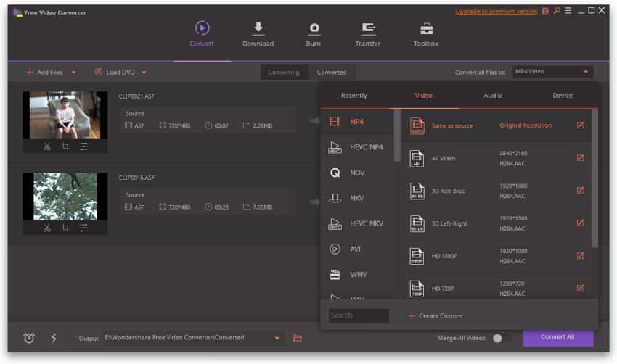
Task: Open the schedule alarm clock icon
Action: tap(29, 338)
